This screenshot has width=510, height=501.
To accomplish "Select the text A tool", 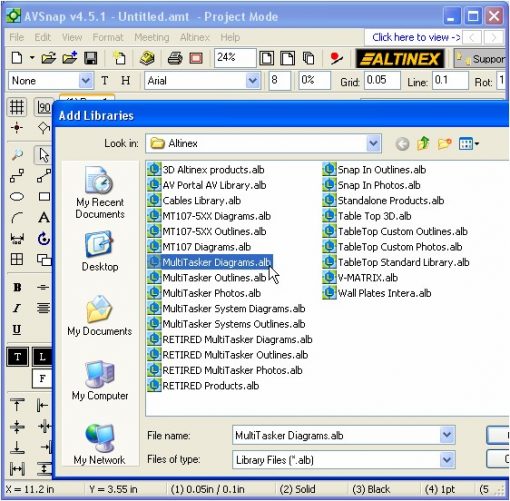I will 44,218.
